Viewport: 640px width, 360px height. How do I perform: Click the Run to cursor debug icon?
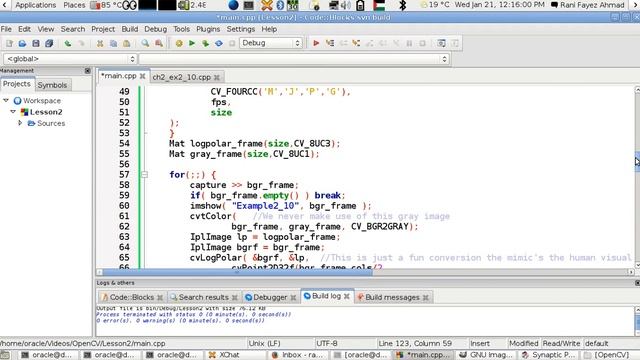pos(329,43)
